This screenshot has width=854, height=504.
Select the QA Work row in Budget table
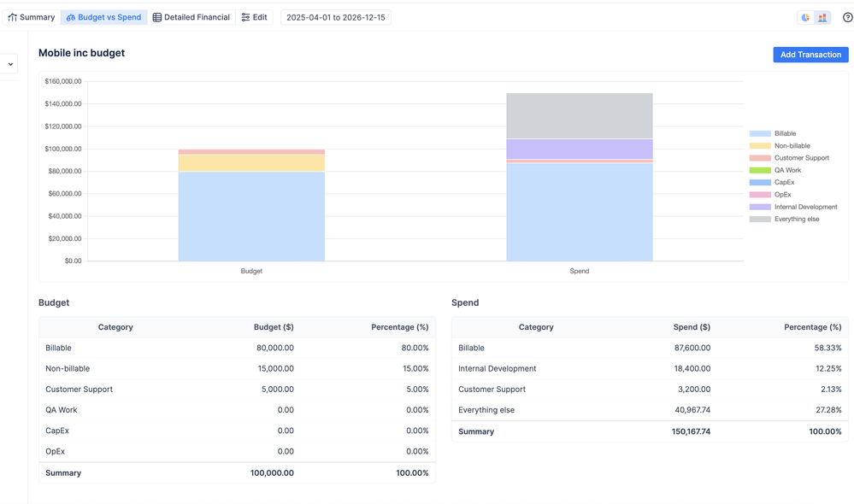tap(237, 410)
